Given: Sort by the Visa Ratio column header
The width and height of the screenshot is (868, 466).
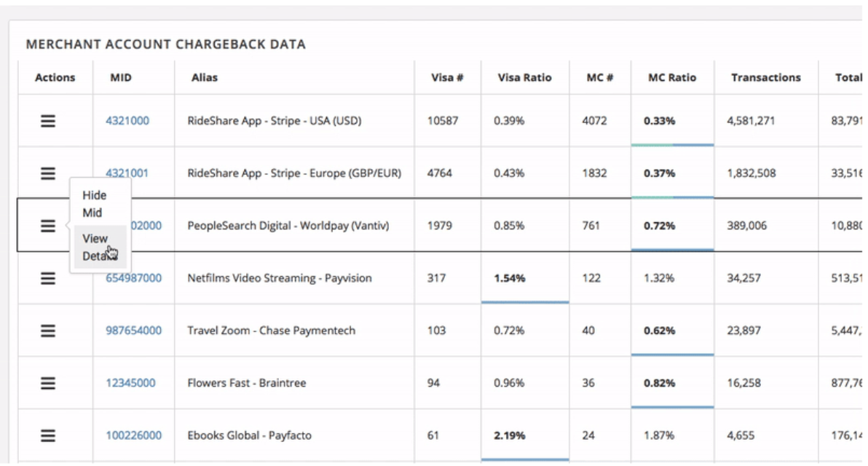Looking at the screenshot, I should 525,77.
